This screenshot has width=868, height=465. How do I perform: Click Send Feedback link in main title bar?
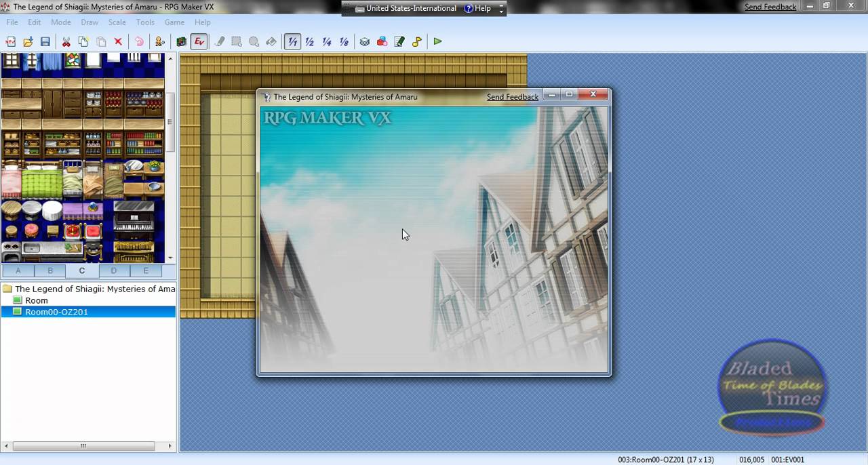(770, 7)
